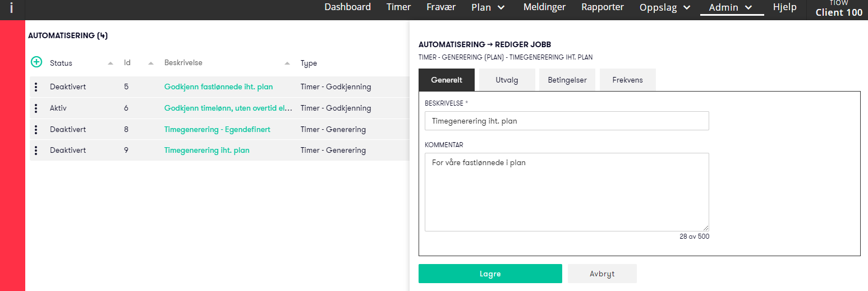Expand the Oppslag menu dropdown

(x=686, y=7)
